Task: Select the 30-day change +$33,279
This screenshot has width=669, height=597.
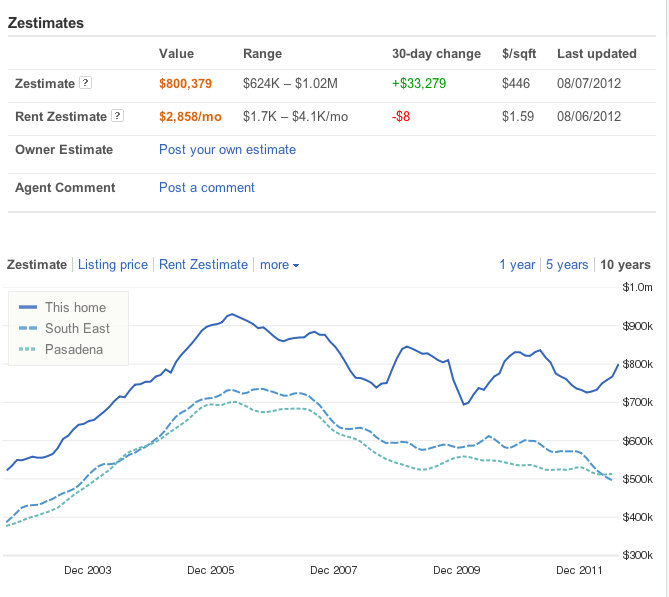Action: click(x=419, y=83)
